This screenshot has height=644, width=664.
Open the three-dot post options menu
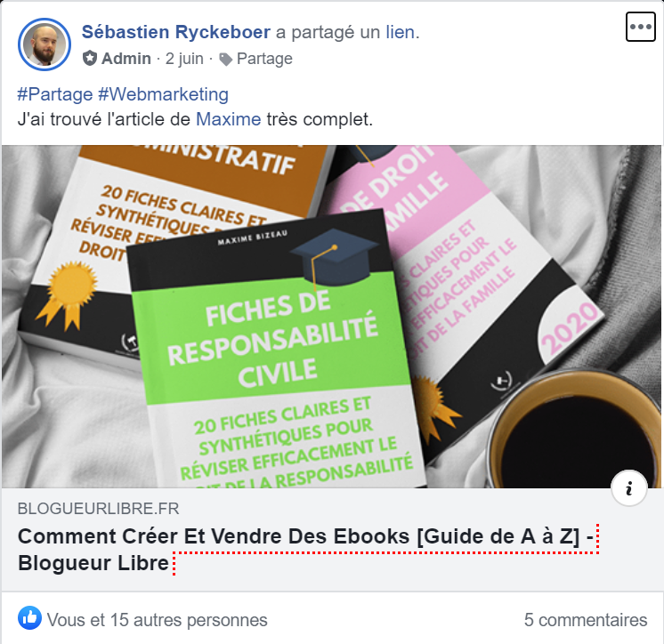(640, 27)
